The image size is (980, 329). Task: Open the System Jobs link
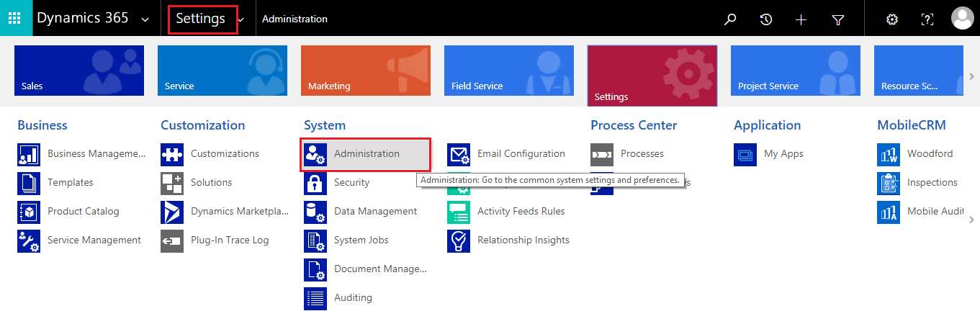point(361,240)
